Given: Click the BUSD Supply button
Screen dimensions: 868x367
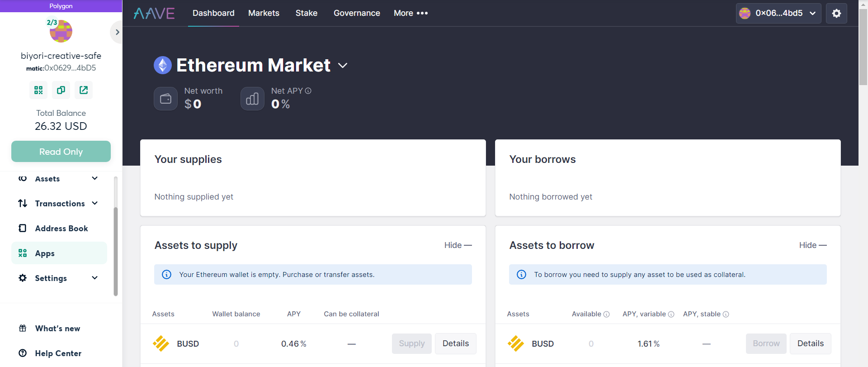Looking at the screenshot, I should pos(412,343).
